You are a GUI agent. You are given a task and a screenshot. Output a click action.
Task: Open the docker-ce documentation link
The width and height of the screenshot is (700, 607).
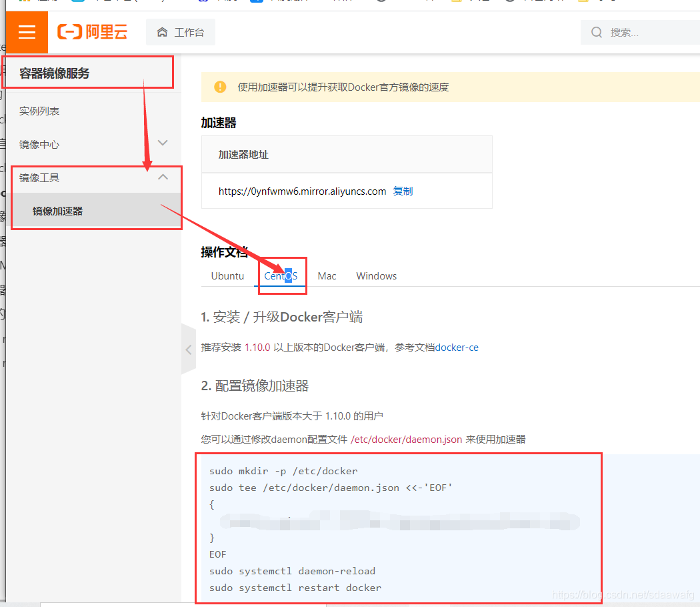(457, 348)
